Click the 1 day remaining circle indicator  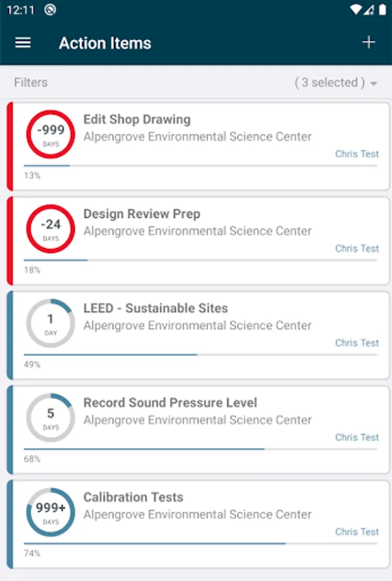(x=50, y=323)
